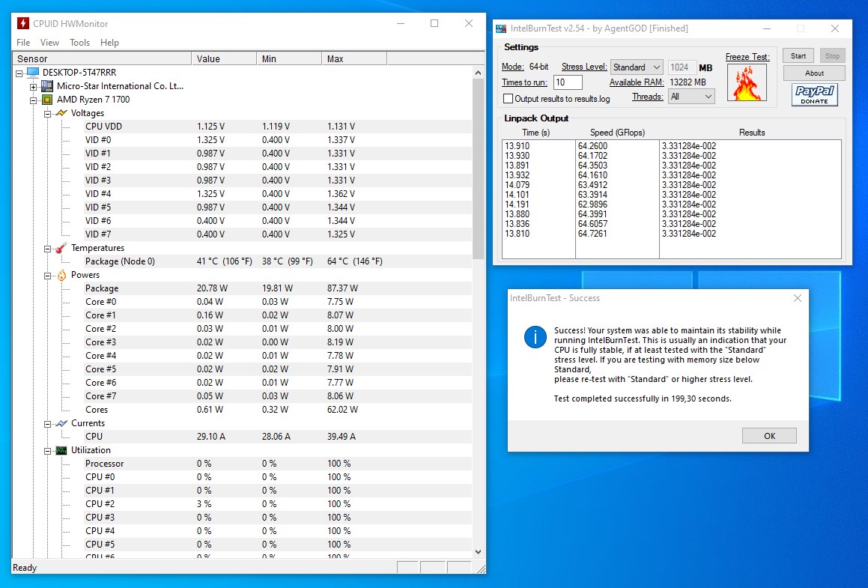Viewport: 868px width, 588px height.
Task: Select the DESKTOP-5T47RRR computer icon
Action: point(33,73)
